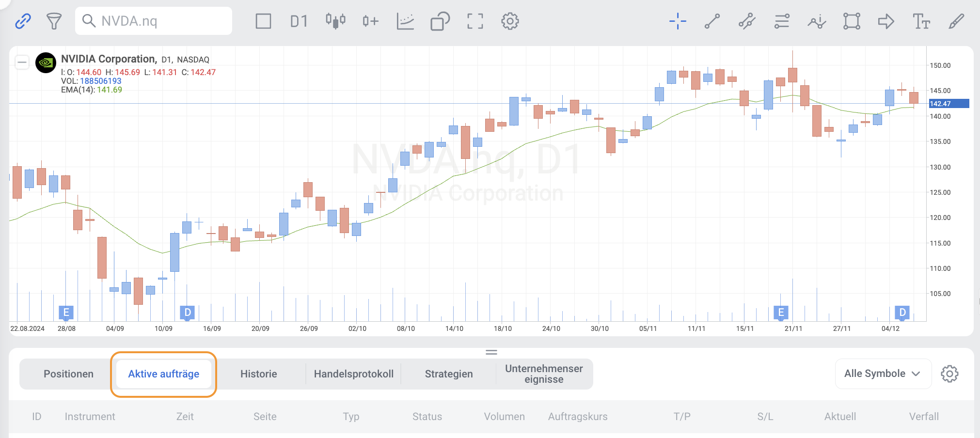Change chart type via candlestick icon

coord(335,21)
